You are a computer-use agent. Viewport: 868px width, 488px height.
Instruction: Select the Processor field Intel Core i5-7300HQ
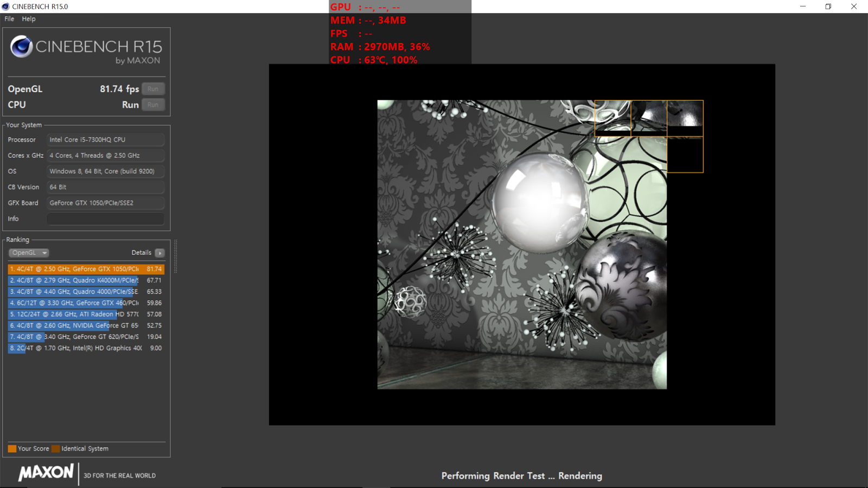pos(105,139)
